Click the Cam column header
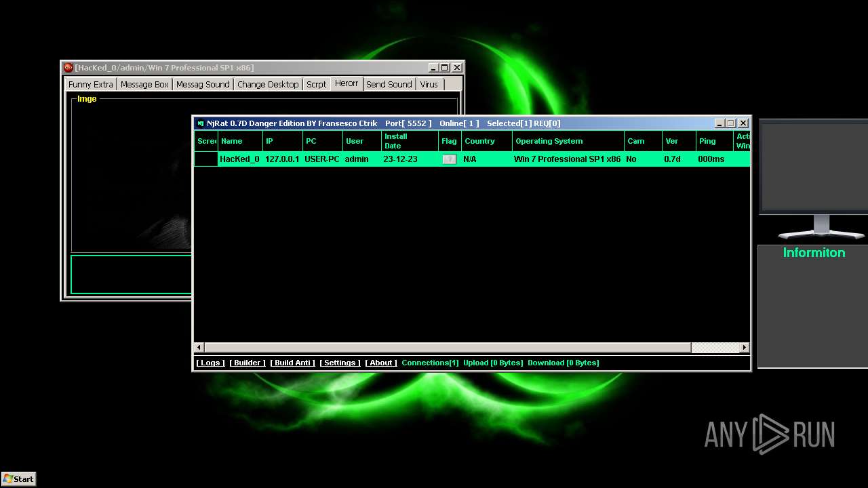The image size is (868, 488). (643, 141)
